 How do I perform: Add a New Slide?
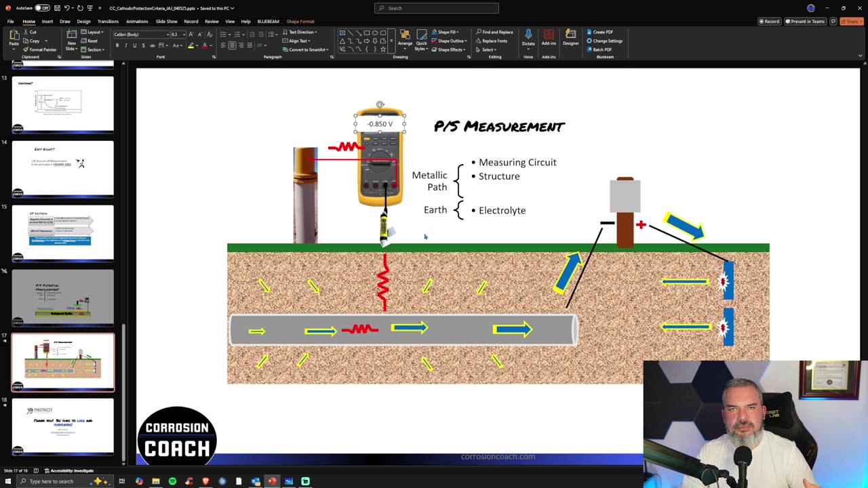(x=71, y=41)
